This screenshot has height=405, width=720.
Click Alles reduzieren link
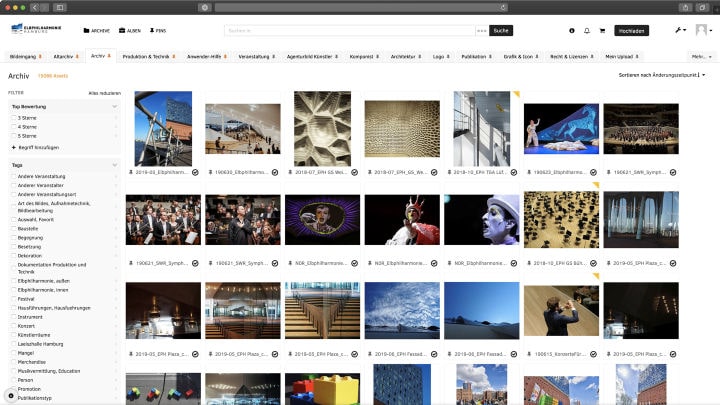click(x=105, y=93)
